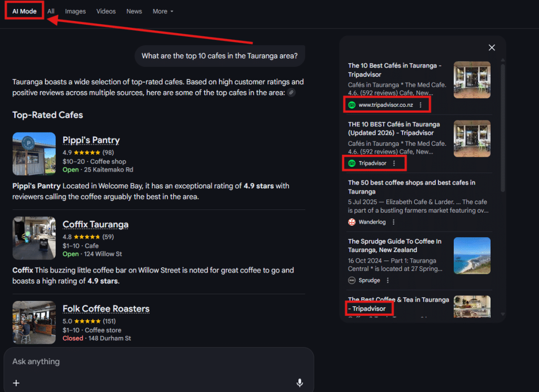Close the sources side panel
The image size is (539, 392).
(492, 47)
